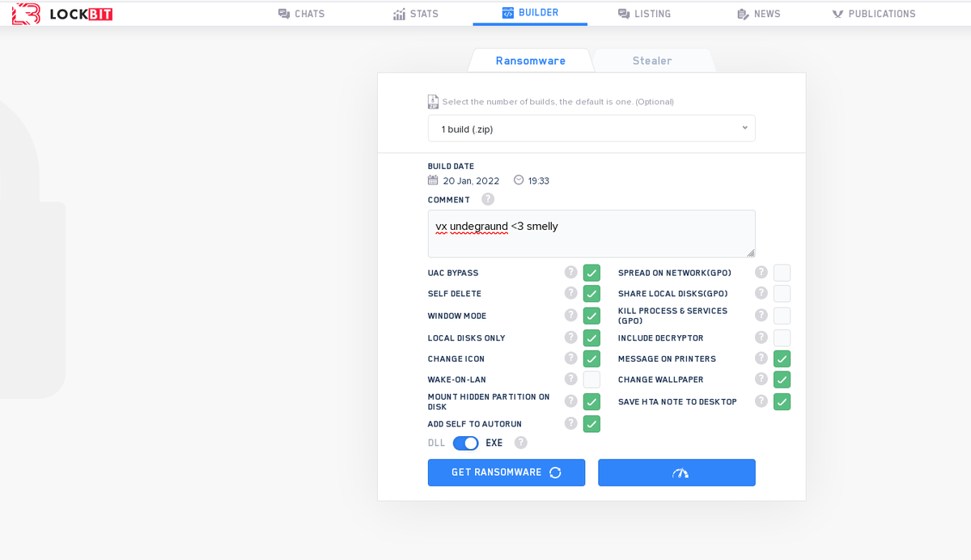
Task: Uncheck the CHANGE ICON checkbox
Action: coord(592,358)
